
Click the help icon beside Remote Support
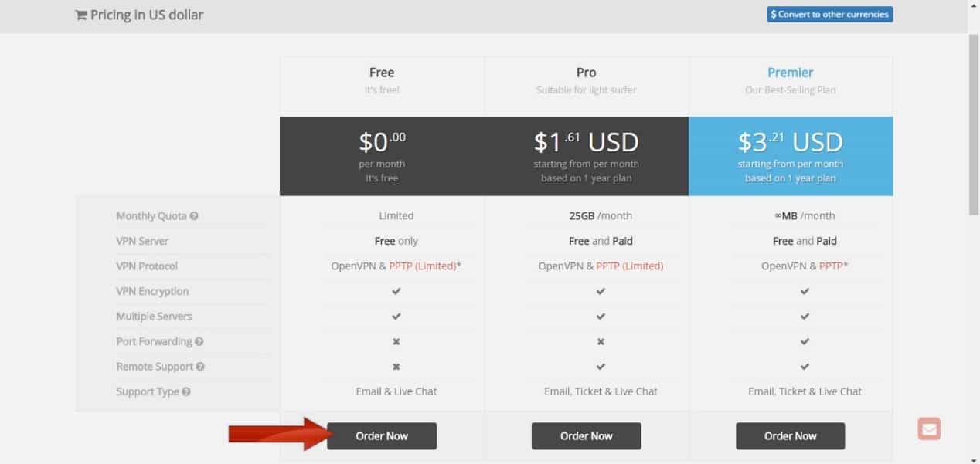pyautogui.click(x=201, y=367)
